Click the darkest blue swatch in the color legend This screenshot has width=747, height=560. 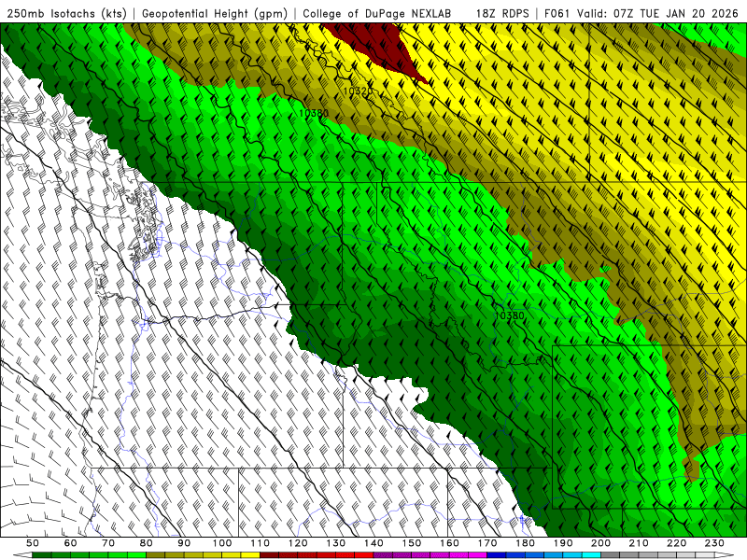pos(497,555)
